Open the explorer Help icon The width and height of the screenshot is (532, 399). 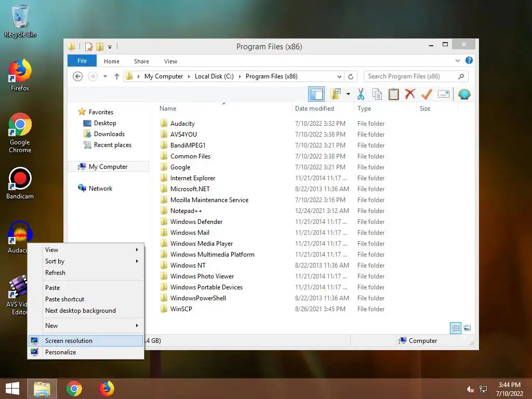(469, 60)
